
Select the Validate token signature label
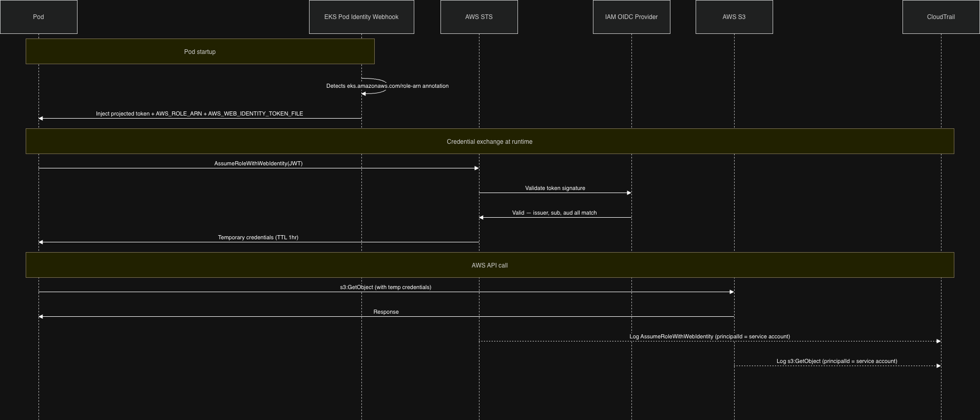[x=555, y=188]
